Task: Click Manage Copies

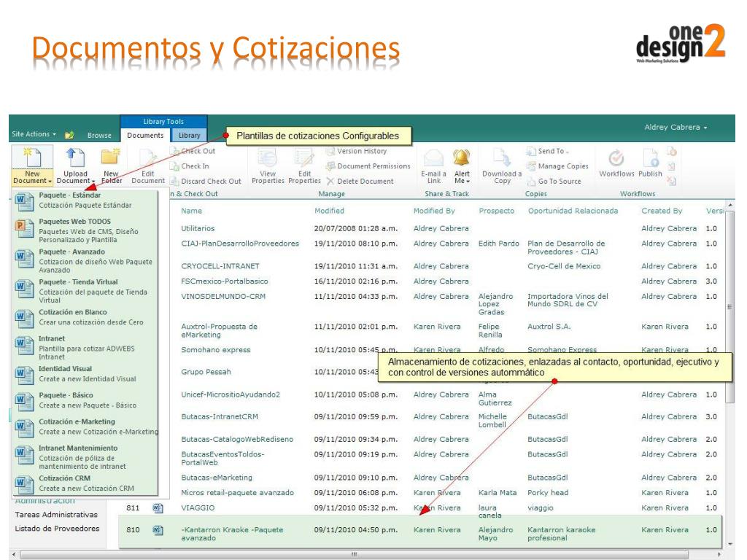Action: pos(557,166)
